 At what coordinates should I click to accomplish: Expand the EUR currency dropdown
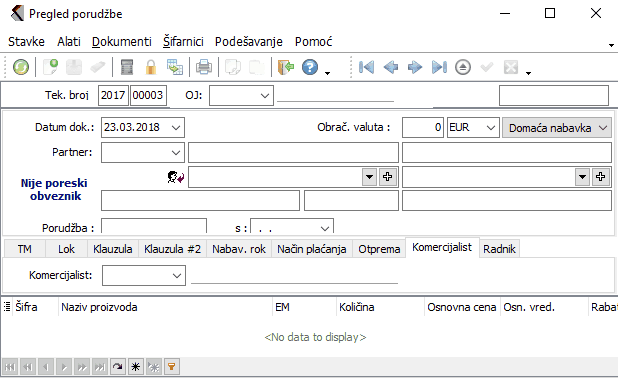point(491,128)
